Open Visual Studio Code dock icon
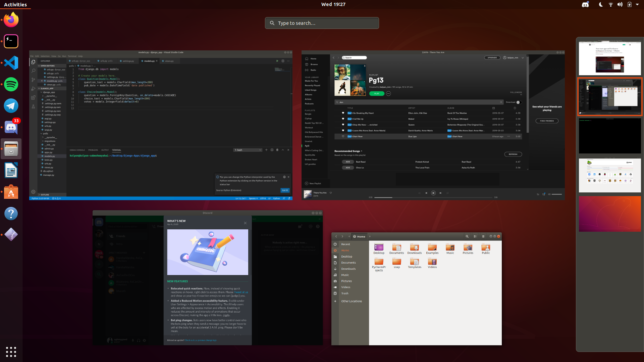 click(11, 63)
